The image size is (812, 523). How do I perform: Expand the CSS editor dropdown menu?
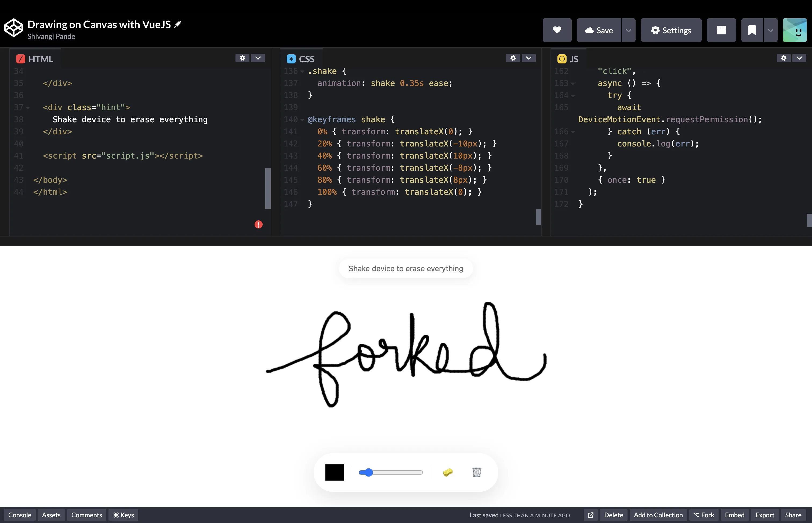click(x=529, y=58)
